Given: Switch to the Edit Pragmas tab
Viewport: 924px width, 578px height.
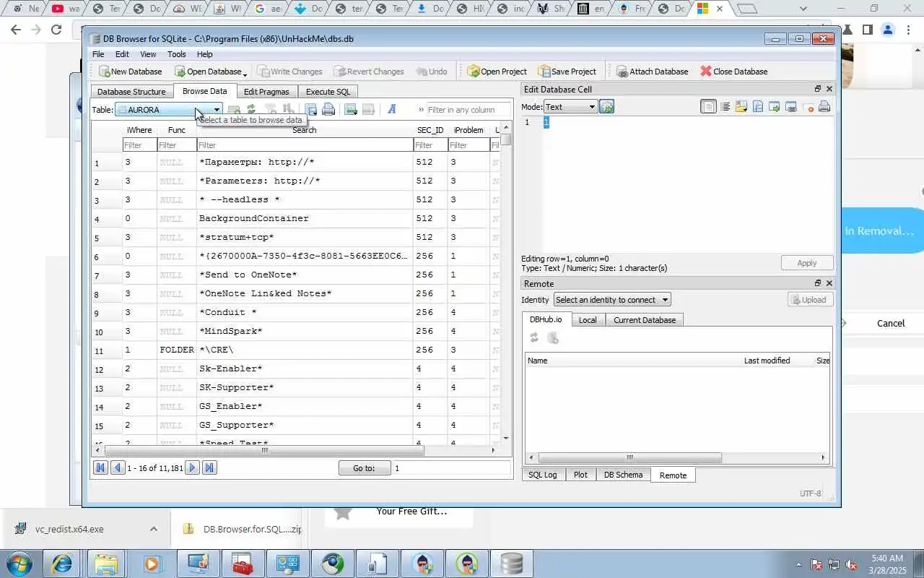Looking at the screenshot, I should click(x=266, y=92).
